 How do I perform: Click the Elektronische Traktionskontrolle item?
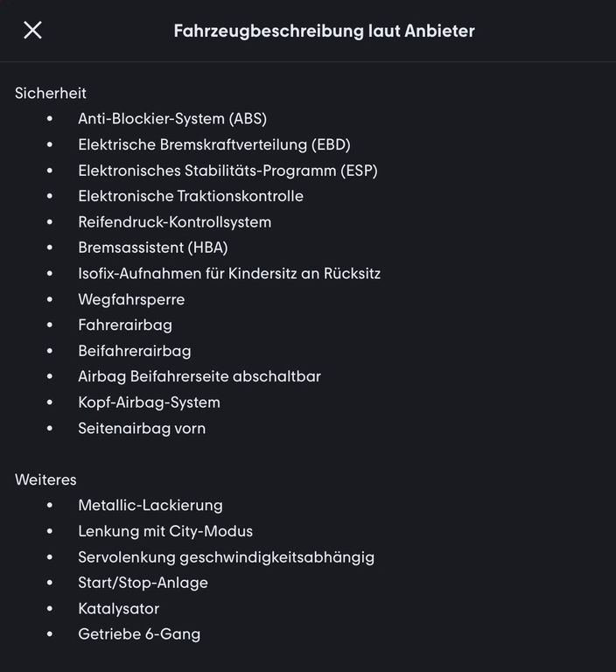pos(191,196)
